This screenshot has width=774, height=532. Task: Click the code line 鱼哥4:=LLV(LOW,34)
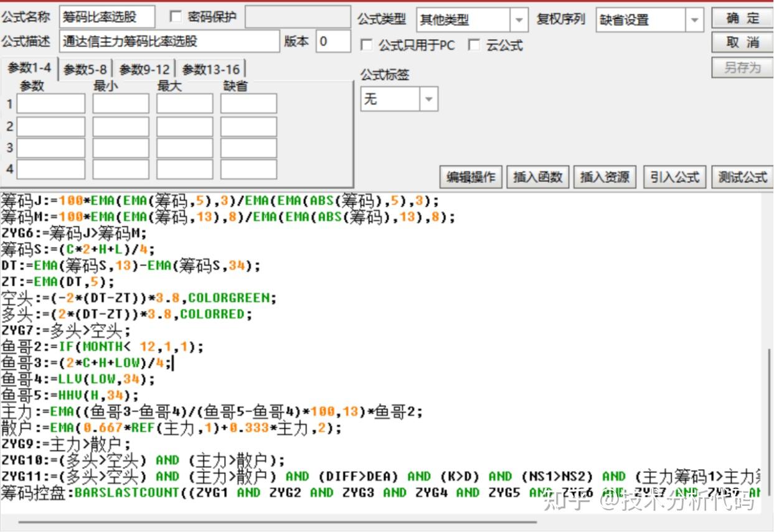[x=78, y=379]
